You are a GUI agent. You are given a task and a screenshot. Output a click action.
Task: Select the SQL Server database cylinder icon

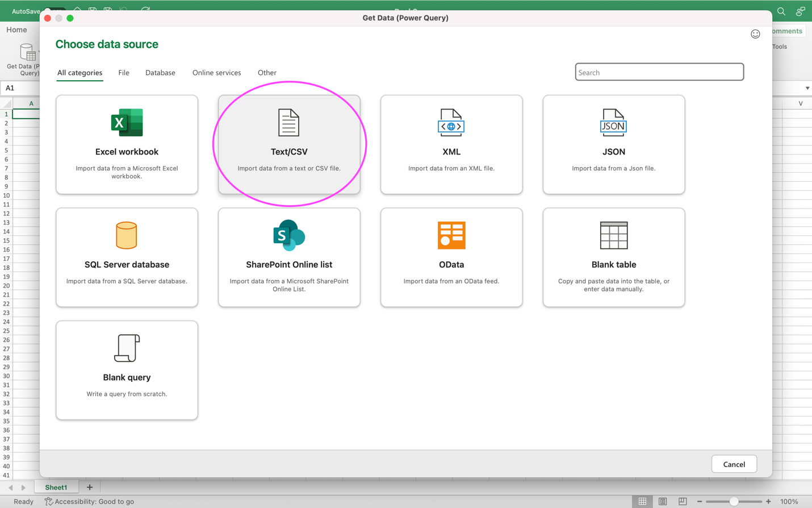coord(127,235)
